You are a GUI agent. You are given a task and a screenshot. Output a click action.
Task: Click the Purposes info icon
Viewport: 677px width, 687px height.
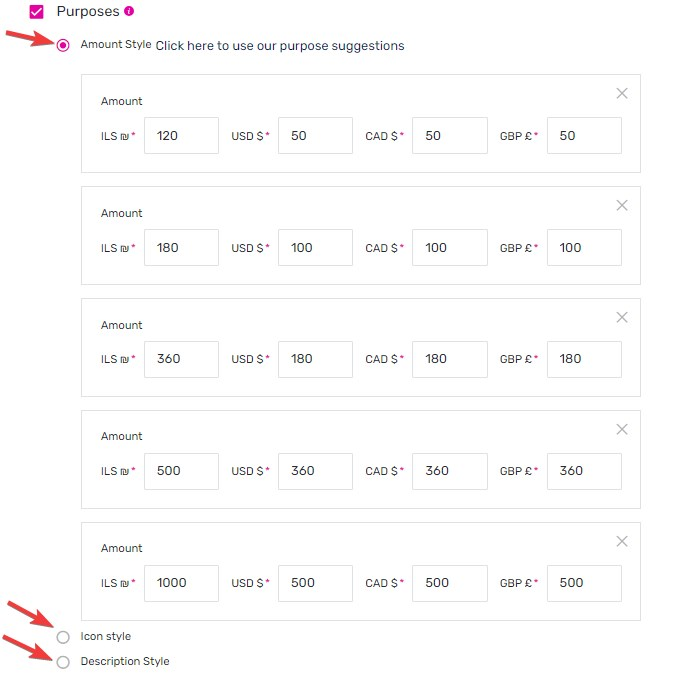click(x=129, y=11)
